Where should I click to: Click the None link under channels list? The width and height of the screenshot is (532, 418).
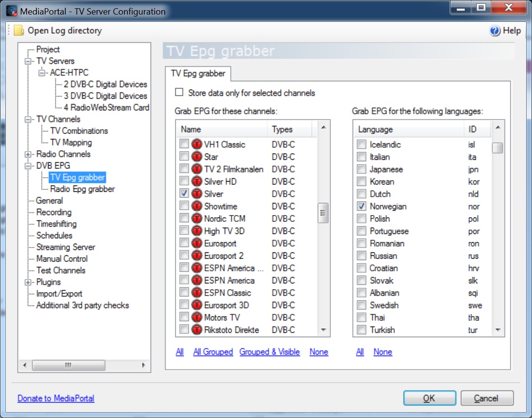click(x=319, y=352)
